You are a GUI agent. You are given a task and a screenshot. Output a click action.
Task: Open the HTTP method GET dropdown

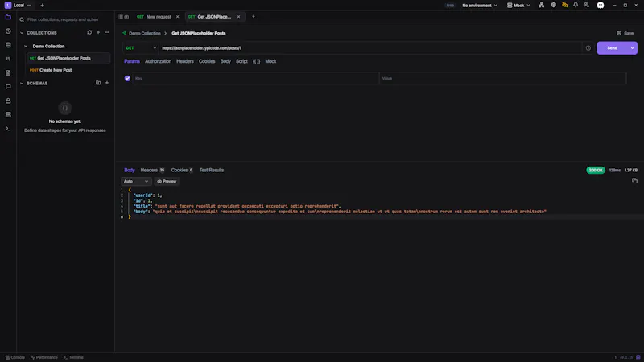pos(141,48)
